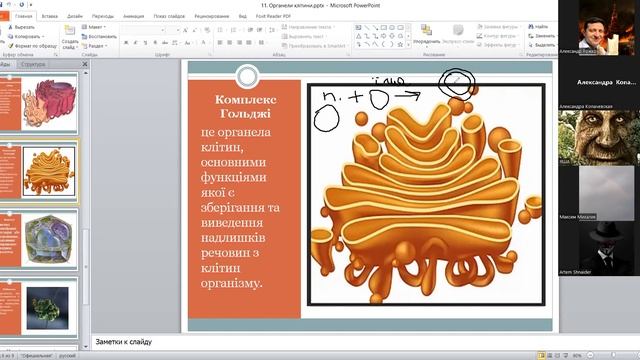Open the font size combo box
This screenshot has height=360, width=640.
pyautogui.click(x=173, y=30)
